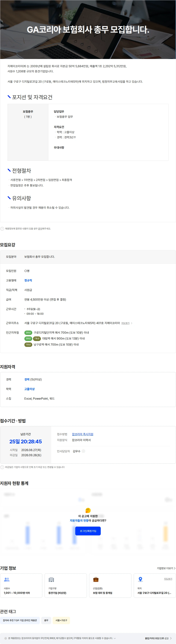
Task: Open the 사원수 1,001 ~ 10,000명 이하 card
Action: coord(21,586)
